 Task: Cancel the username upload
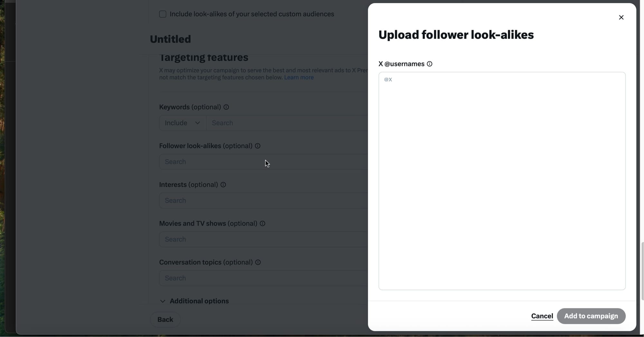542,316
